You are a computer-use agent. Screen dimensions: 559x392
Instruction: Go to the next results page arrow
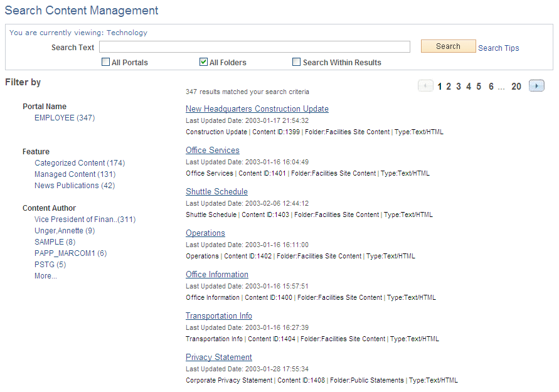(536, 86)
